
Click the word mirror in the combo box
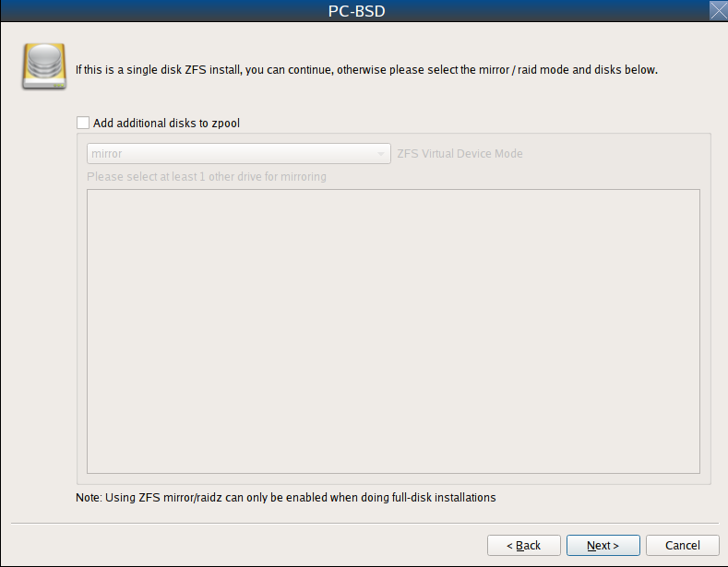(107, 154)
